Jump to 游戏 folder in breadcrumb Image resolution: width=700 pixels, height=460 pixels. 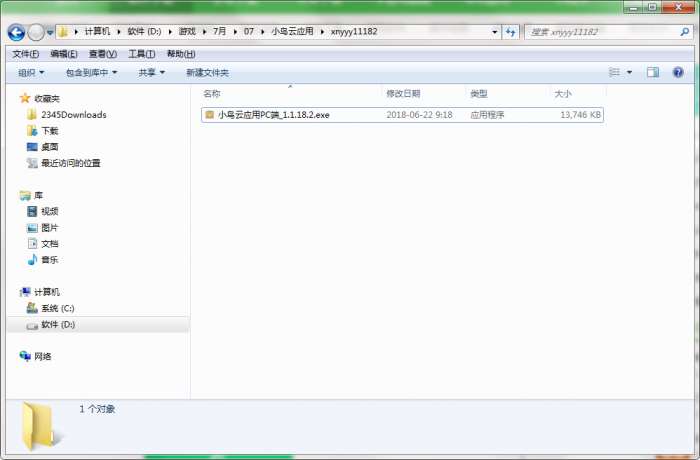click(187, 31)
